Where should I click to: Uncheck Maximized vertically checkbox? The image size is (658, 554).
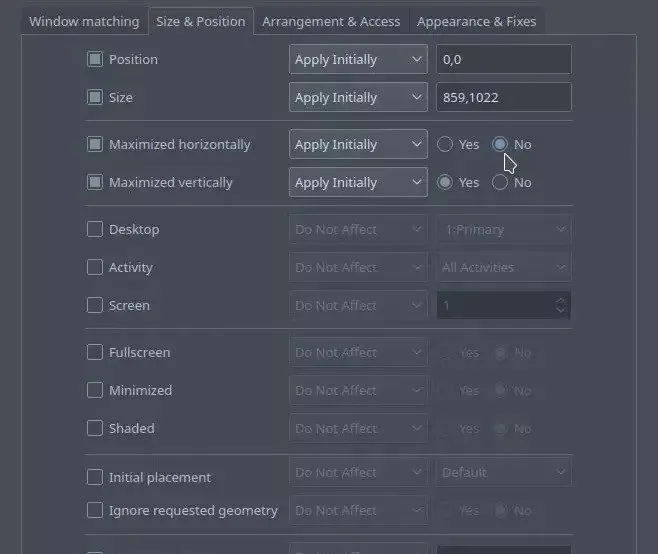95,183
